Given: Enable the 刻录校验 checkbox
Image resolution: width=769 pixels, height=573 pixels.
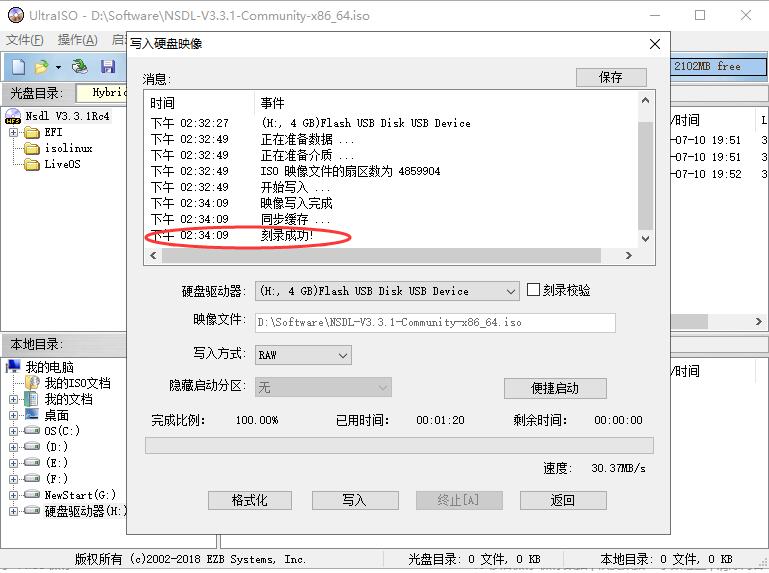Looking at the screenshot, I should coord(533,289).
